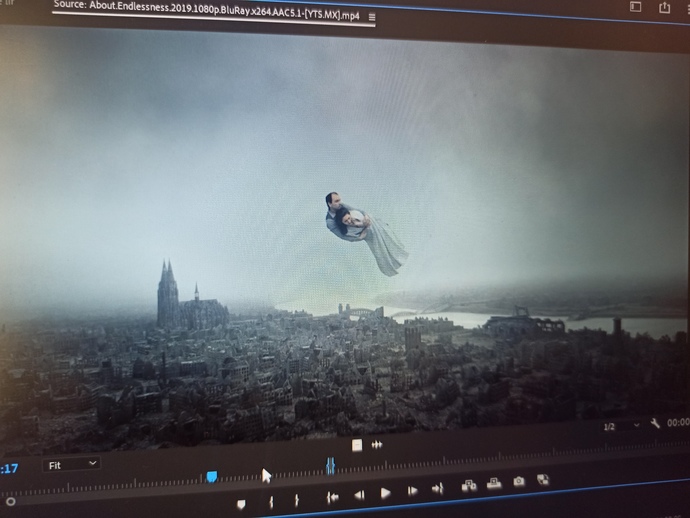Click the blue in/out bracket marker on ruler
Viewport: 690px width, 518px height.
[330, 465]
